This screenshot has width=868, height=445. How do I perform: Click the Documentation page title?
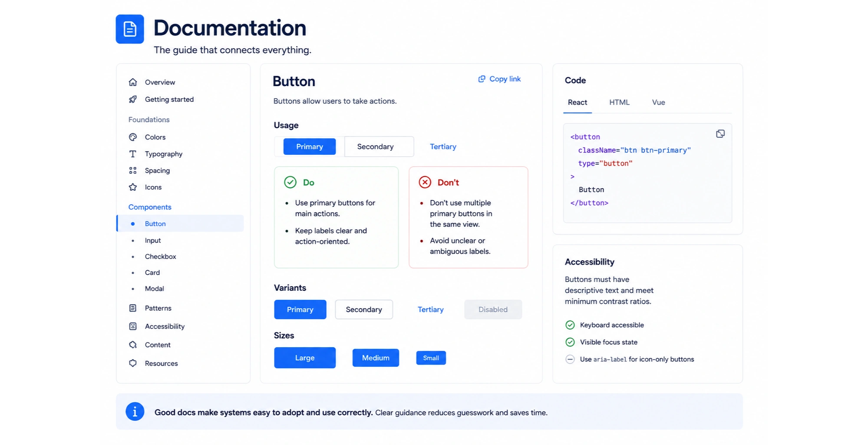pyautogui.click(x=230, y=28)
